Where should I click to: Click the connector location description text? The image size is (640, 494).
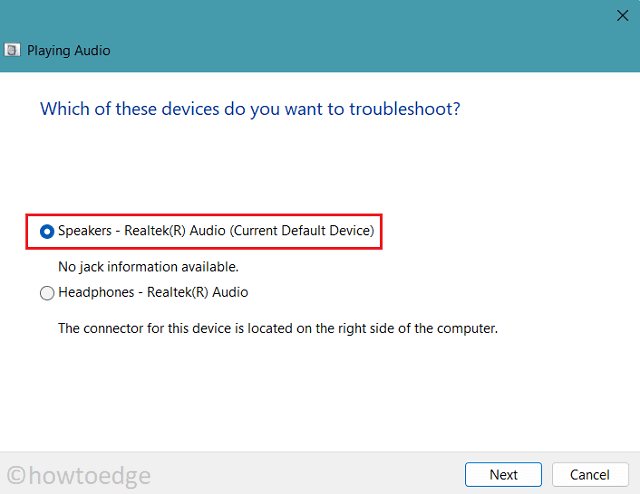click(x=277, y=327)
